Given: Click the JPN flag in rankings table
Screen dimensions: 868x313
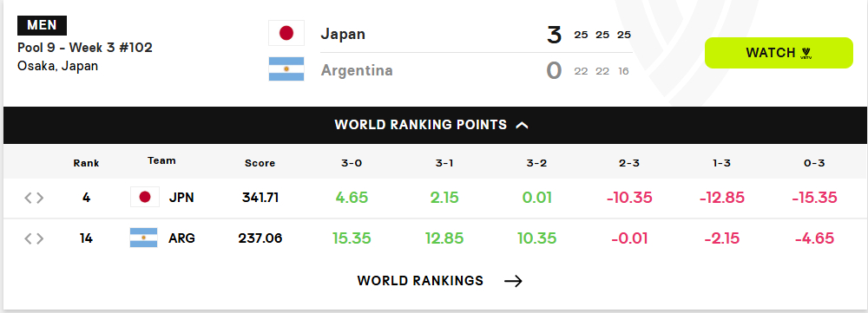Looking at the screenshot, I should click(145, 197).
